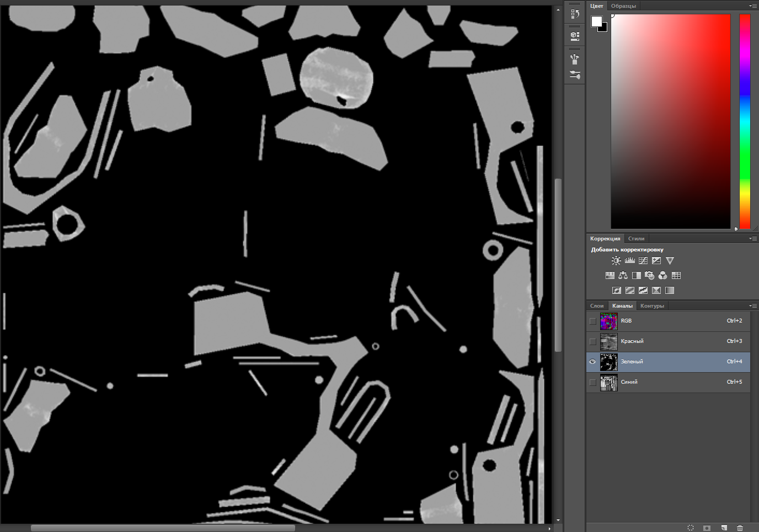Screen dimensions: 759x532
Task: Switch to the Каналы tab
Action: [622, 306]
